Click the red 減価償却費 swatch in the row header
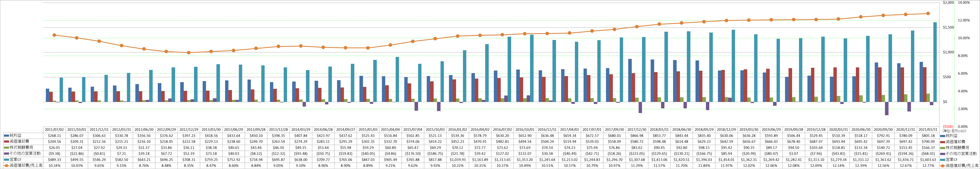 (x=6, y=142)
